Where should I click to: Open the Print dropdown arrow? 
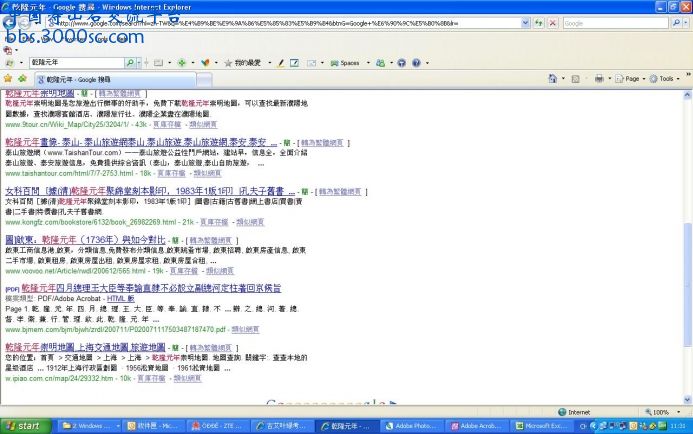[609, 79]
